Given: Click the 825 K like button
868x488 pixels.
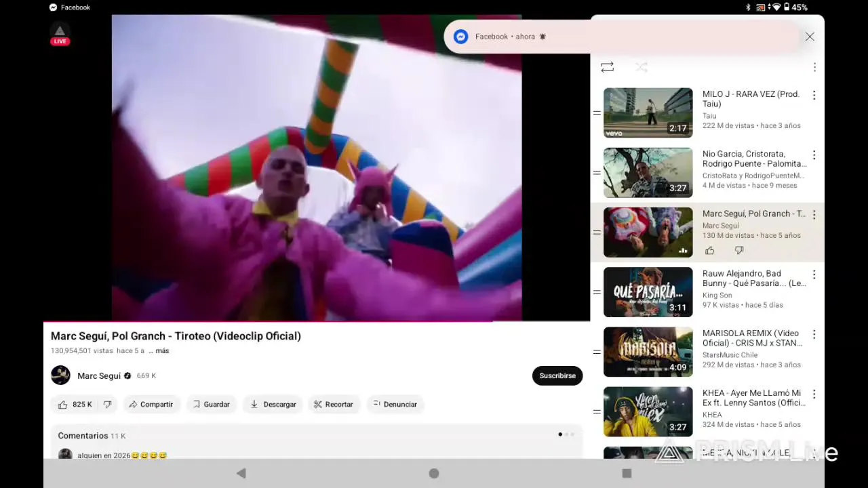Looking at the screenshot, I should tap(75, 405).
